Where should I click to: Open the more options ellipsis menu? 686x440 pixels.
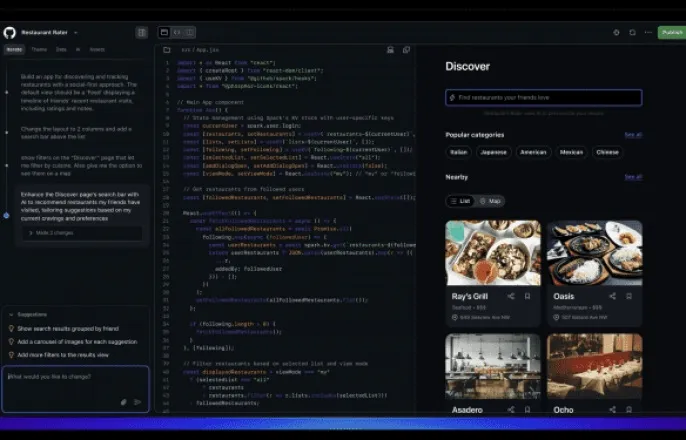tap(648, 32)
